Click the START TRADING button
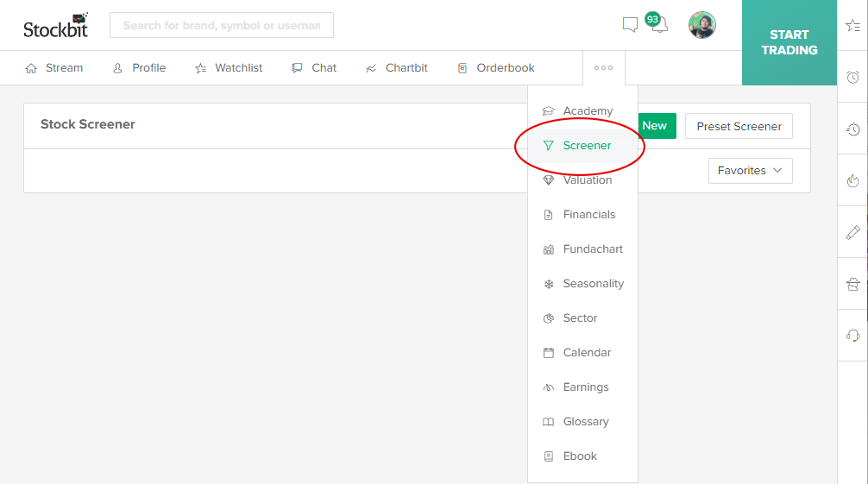The height and width of the screenshot is (484, 868). pos(789,42)
